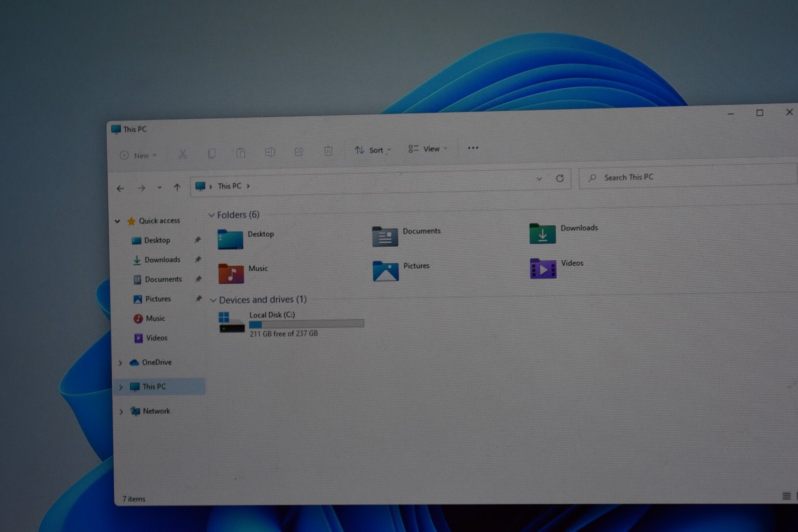Click the 'Desktop' folder name in Folders
Image resolution: width=798 pixels, height=532 pixels.
pos(261,234)
